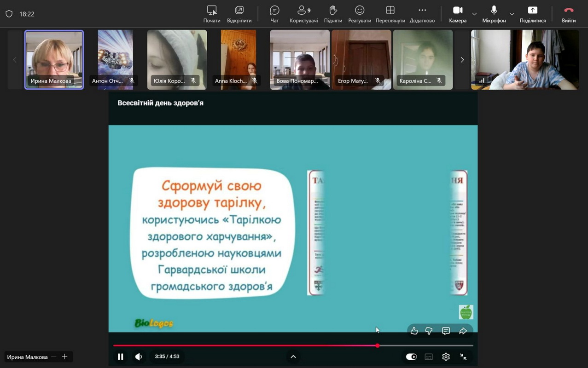The height and width of the screenshot is (368, 588).
Task: Open the Переглянути view menu
Action: 390,14
